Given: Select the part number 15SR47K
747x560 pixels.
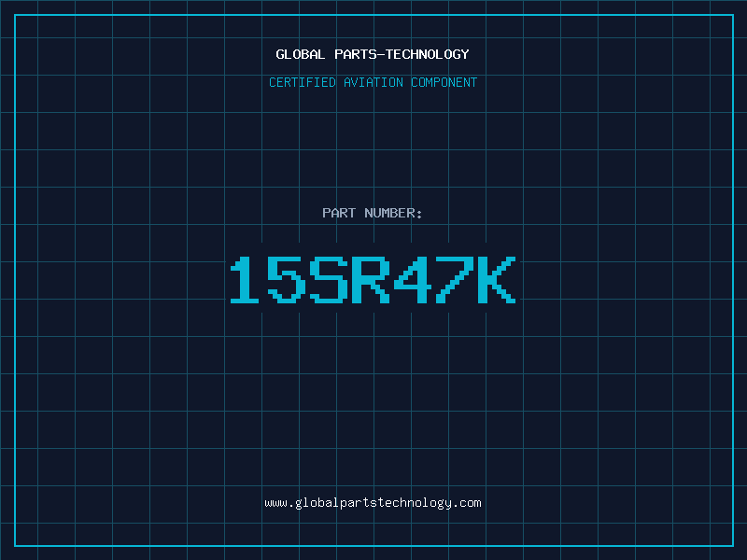Looking at the screenshot, I should [373, 280].
